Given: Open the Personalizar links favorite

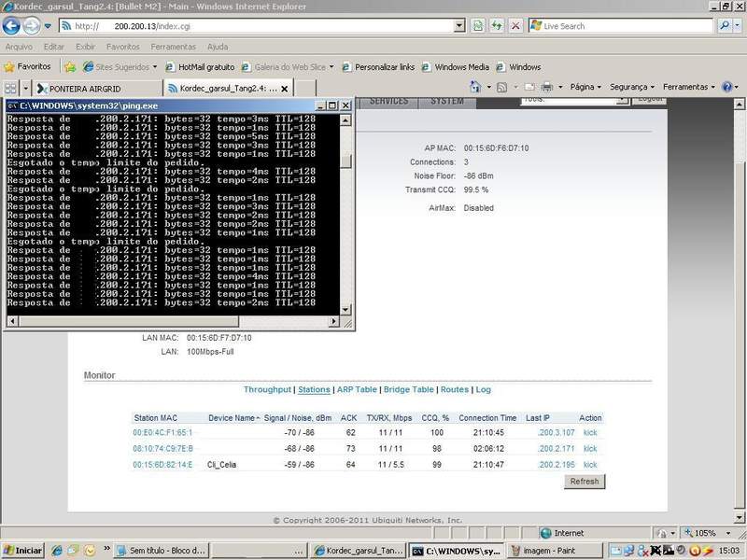Looking at the screenshot, I should click(x=379, y=67).
